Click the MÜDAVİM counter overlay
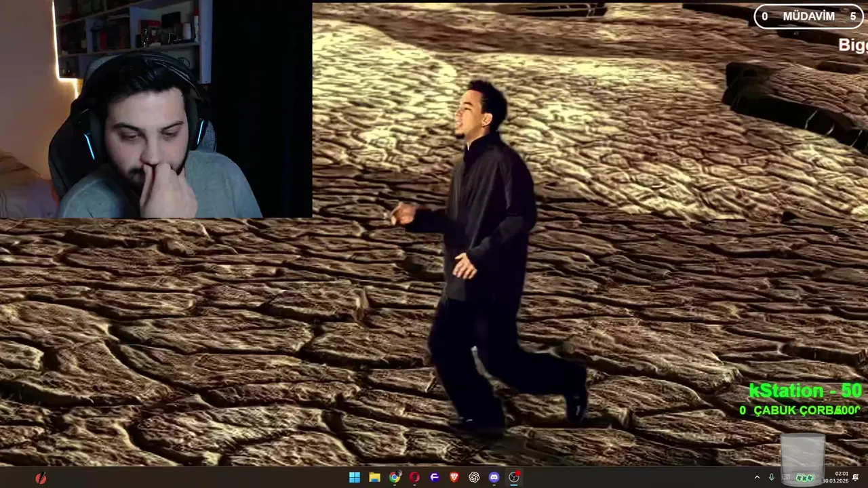868x488 pixels. pos(810,16)
